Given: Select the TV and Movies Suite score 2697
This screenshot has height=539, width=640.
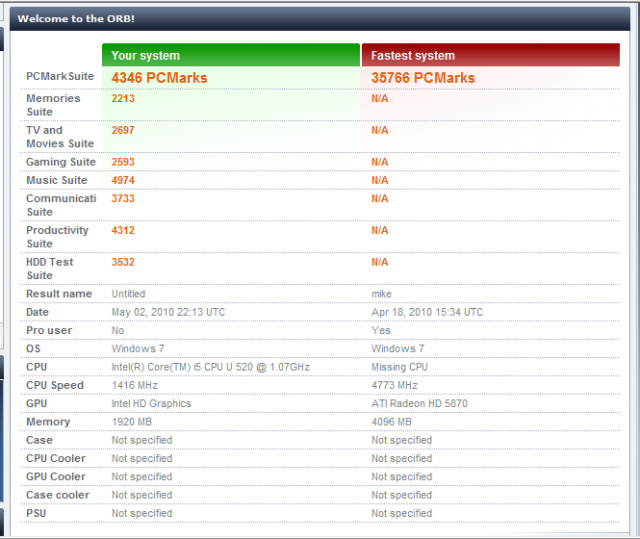Looking at the screenshot, I should (x=123, y=130).
